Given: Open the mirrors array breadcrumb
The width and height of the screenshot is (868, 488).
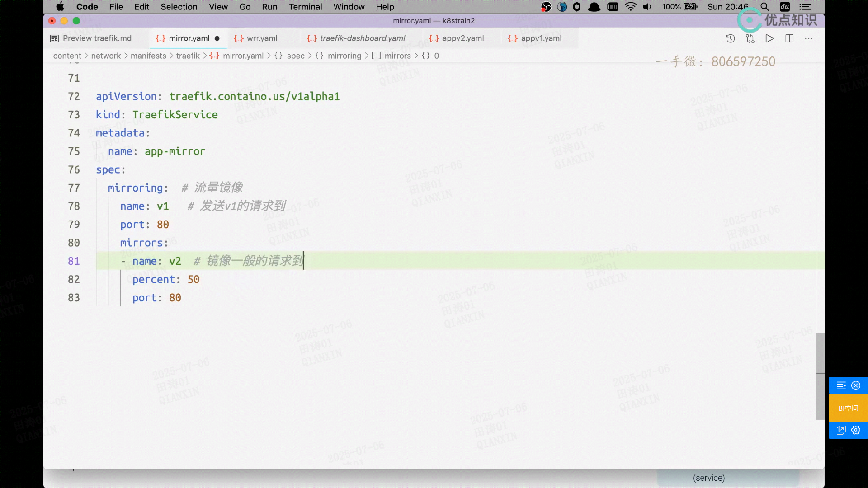Looking at the screenshot, I should tap(397, 56).
